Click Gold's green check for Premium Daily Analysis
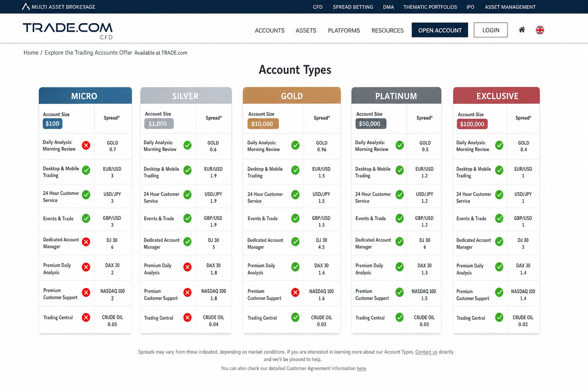 tap(296, 267)
